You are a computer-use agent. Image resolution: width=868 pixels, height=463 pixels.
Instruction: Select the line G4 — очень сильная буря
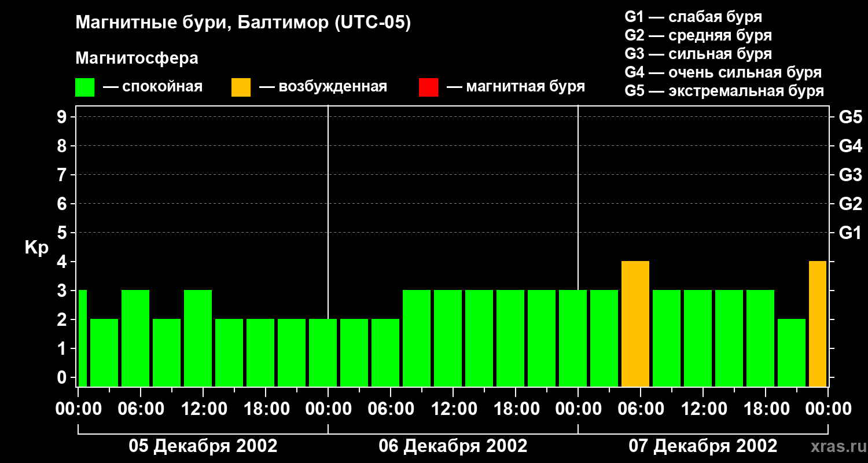723,72
